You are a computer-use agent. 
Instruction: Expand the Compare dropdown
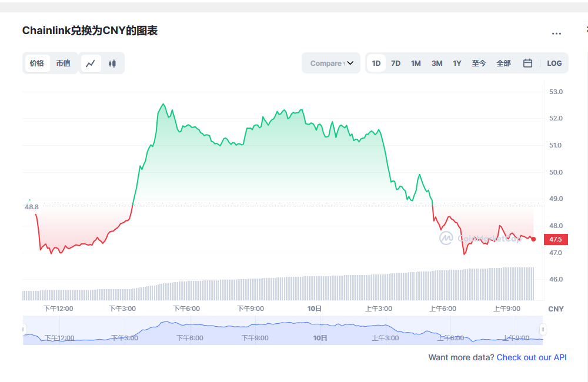[x=331, y=63]
